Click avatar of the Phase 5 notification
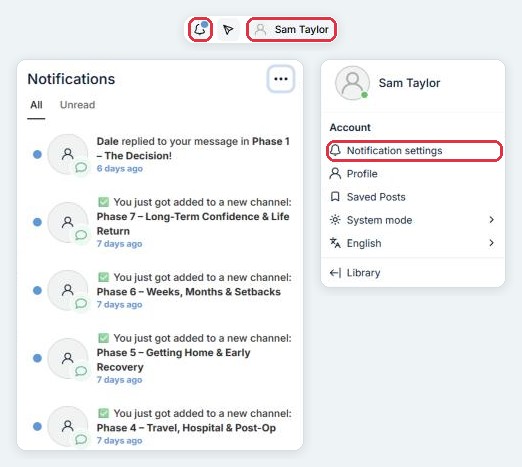Image resolution: width=522 pixels, height=467 pixels. pos(68,358)
